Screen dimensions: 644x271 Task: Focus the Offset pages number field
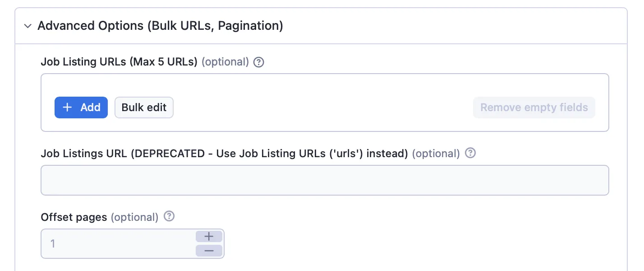click(x=118, y=244)
